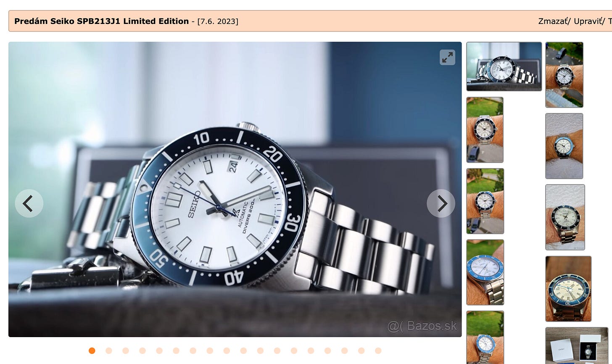612x364 pixels.
Task: Open wrist thumbnail with dark bezel on white fabric
Action: coord(565,217)
